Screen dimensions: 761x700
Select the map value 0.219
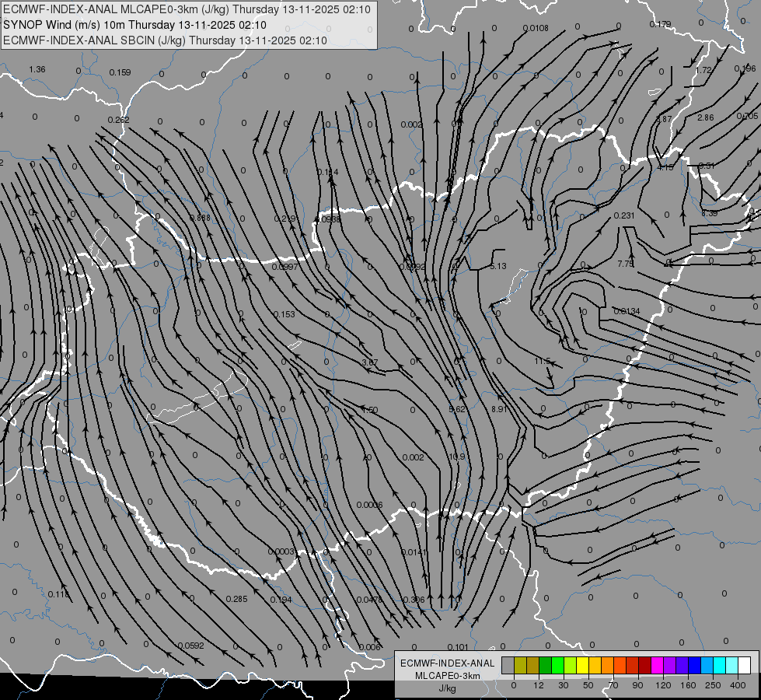pos(285,219)
